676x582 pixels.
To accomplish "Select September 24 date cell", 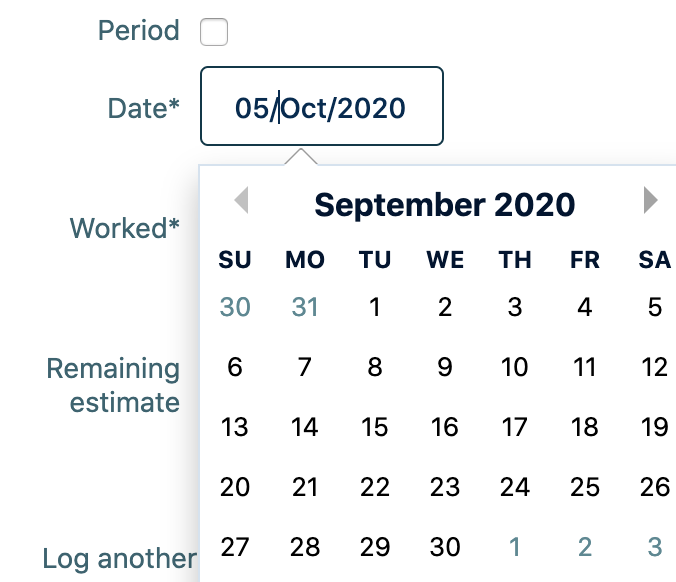I will point(515,487).
